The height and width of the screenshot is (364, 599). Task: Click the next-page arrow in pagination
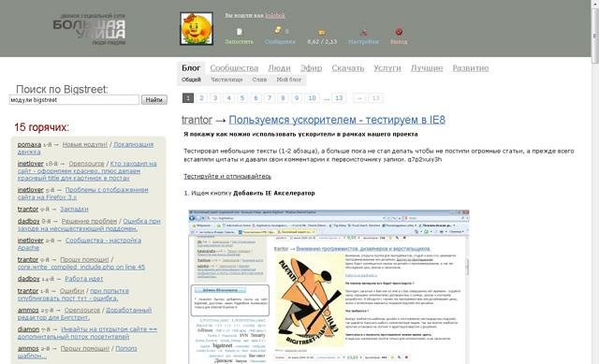(x=359, y=98)
